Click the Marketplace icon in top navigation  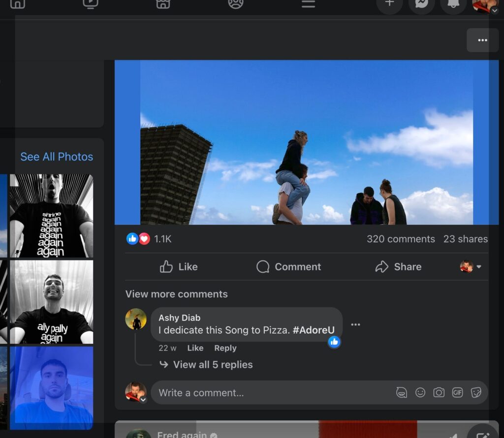(163, 4)
